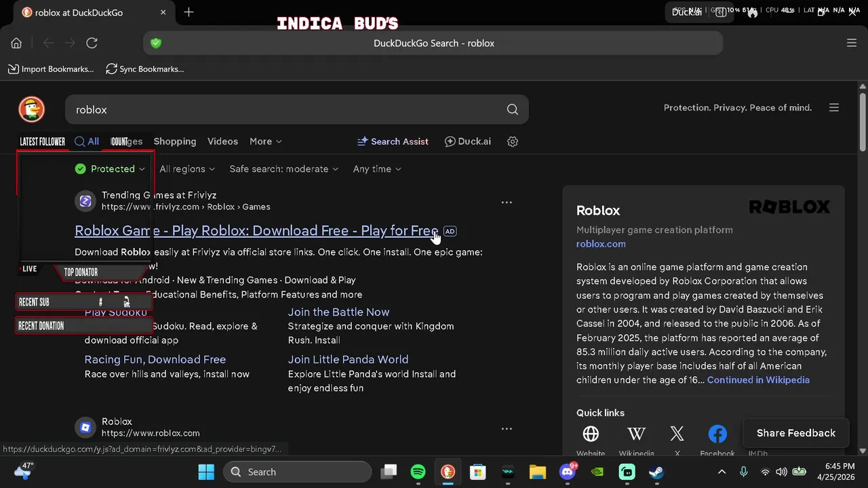Open the Facebook quick link icon

(717, 434)
